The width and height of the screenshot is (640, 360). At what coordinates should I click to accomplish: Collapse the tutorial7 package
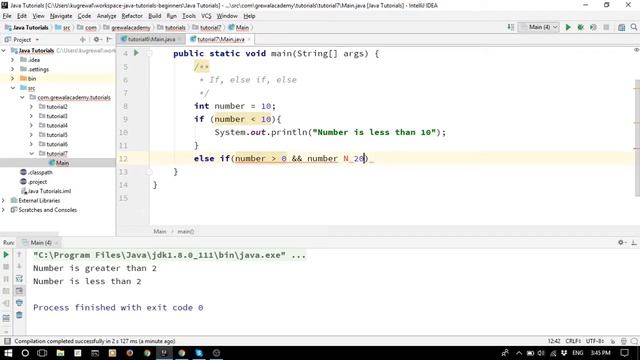pos(31,153)
